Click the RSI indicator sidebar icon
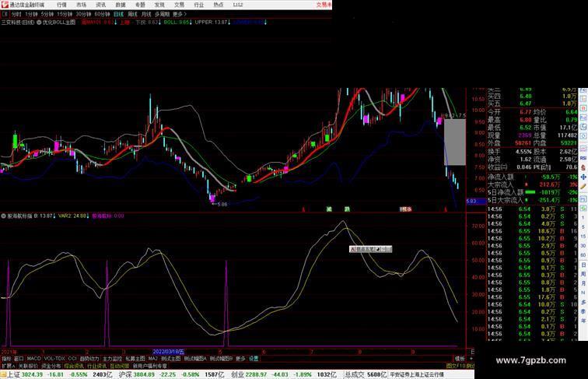This screenshot has width=588, height=379. [583, 158]
